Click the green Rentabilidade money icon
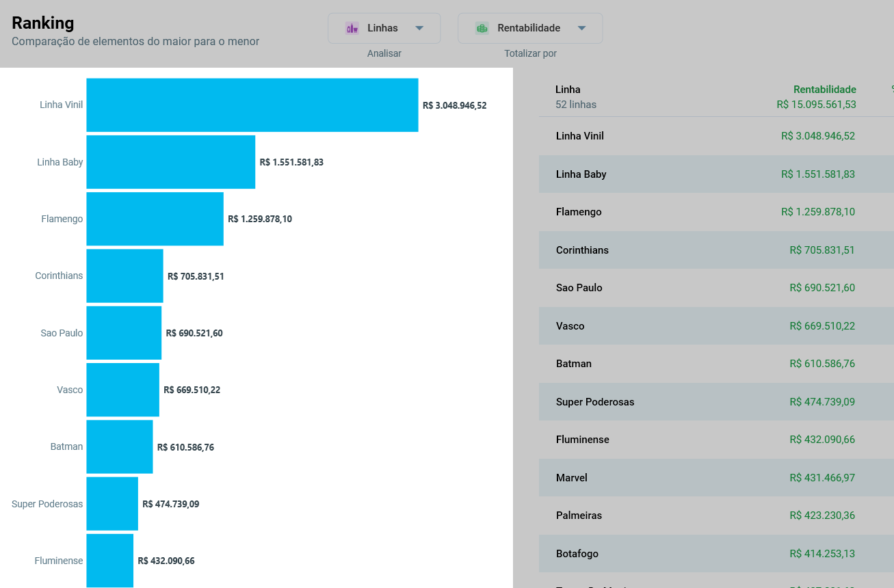 coord(482,28)
